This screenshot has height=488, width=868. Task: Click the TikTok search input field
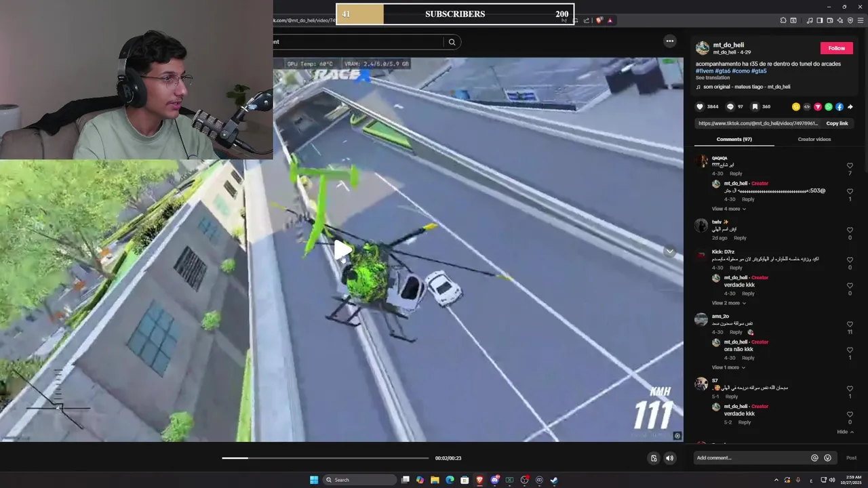pos(358,42)
